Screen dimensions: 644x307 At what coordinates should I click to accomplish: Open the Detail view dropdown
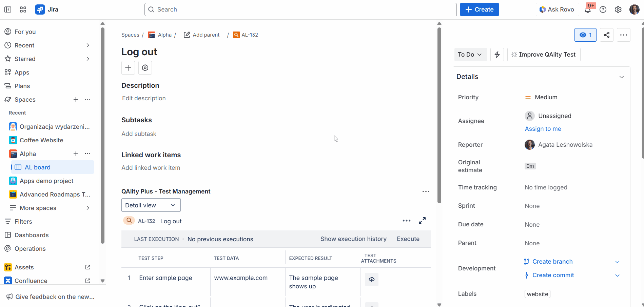(151, 205)
